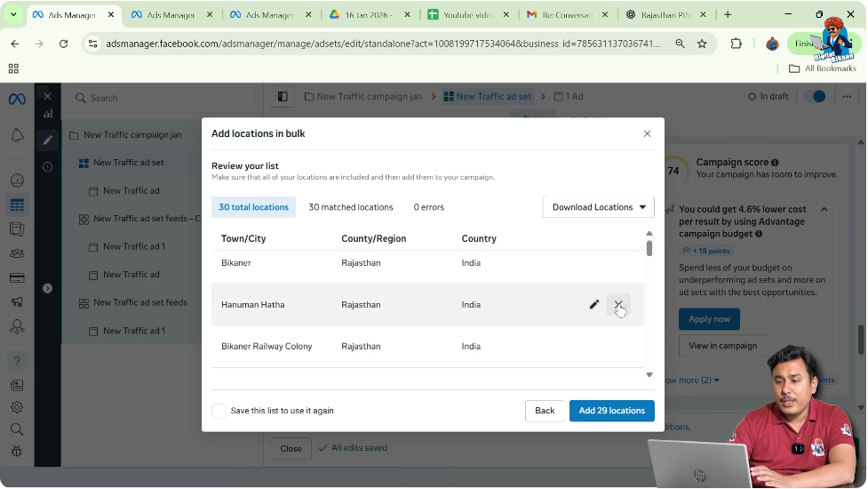Image resolution: width=868 pixels, height=489 pixels.
Task: Select the 30 total locations tab
Action: pos(253,207)
